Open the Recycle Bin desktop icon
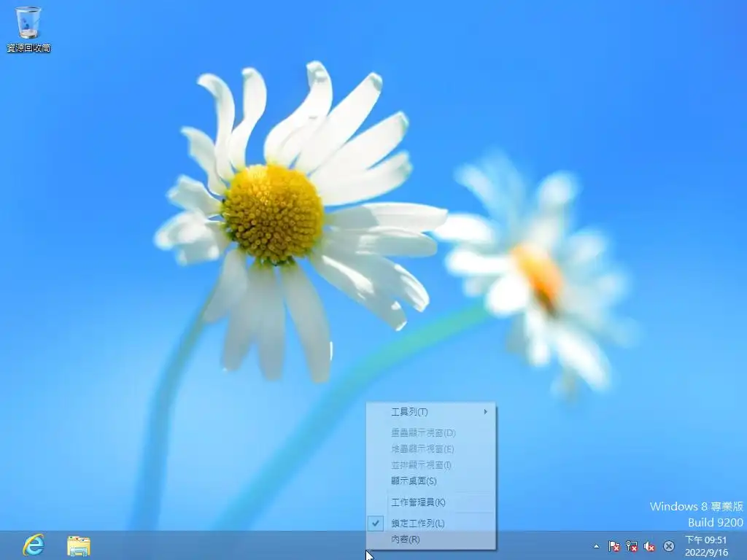 [28, 29]
